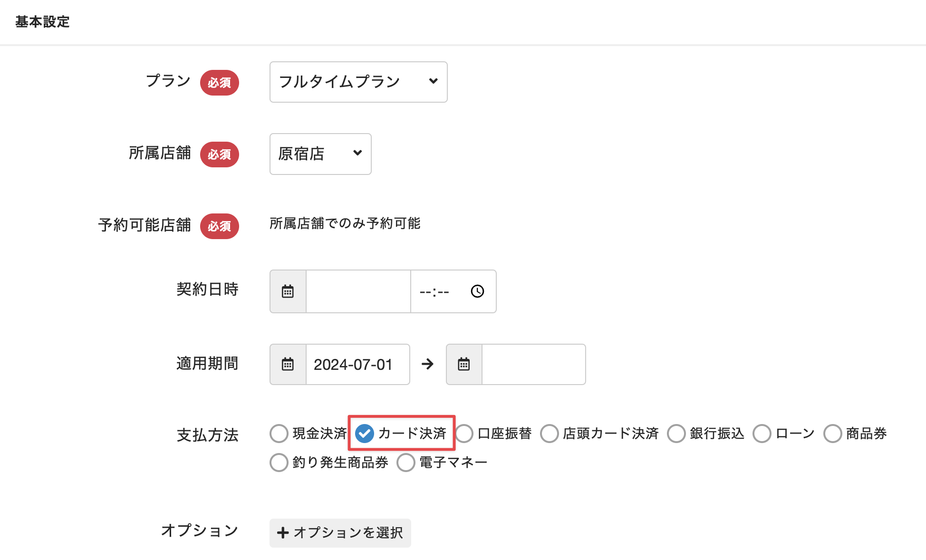Select the 電子マネー payment option

coord(406,463)
